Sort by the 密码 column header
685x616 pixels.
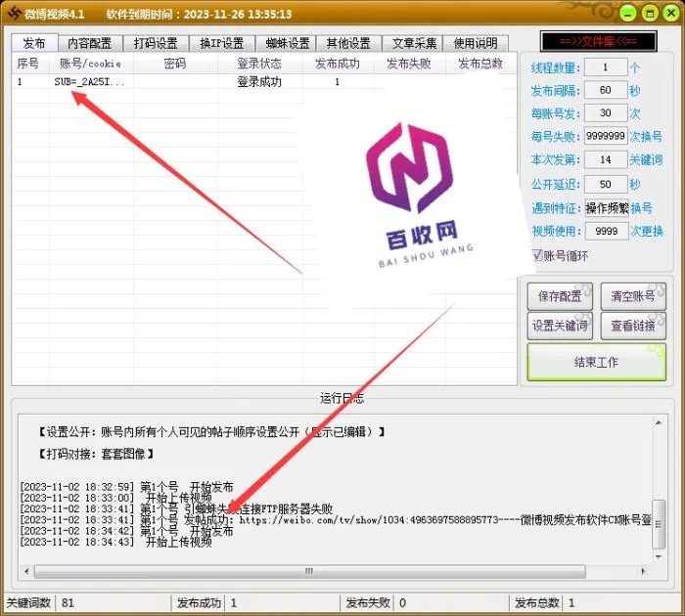click(175, 64)
